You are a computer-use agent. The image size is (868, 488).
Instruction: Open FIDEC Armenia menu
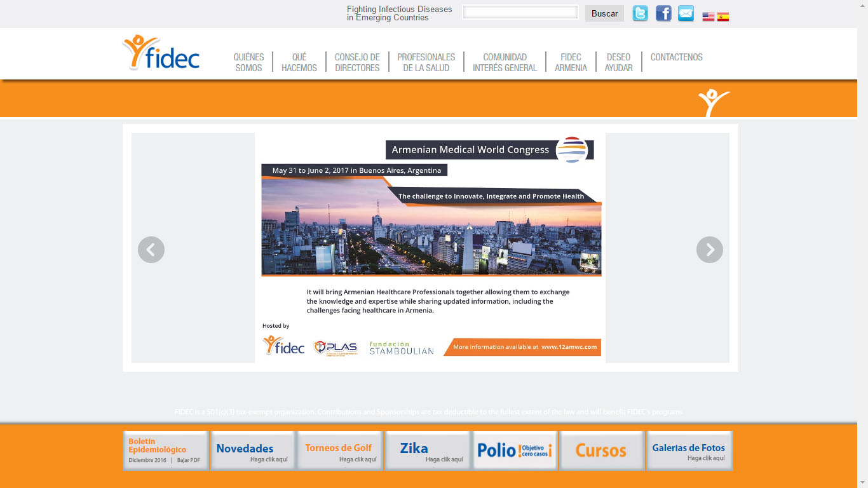coord(571,62)
